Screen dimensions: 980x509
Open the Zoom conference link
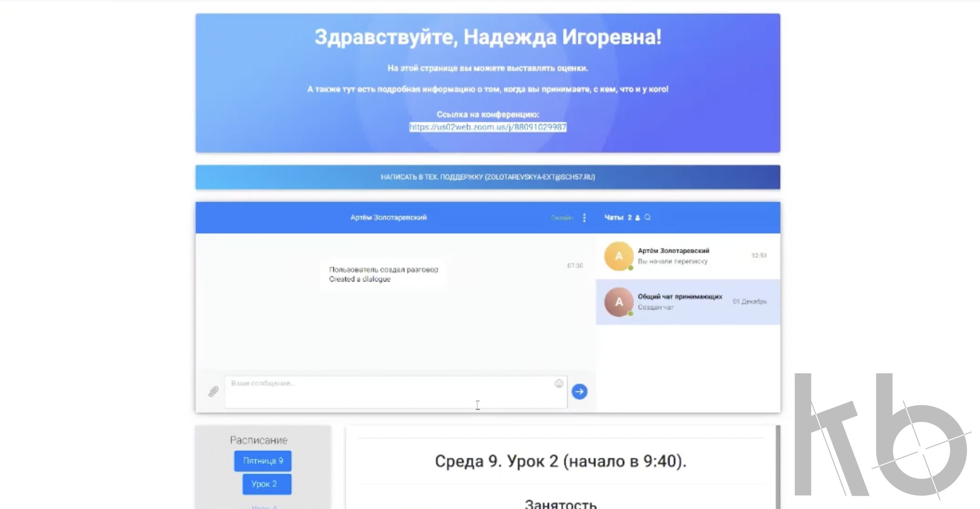coord(488,127)
